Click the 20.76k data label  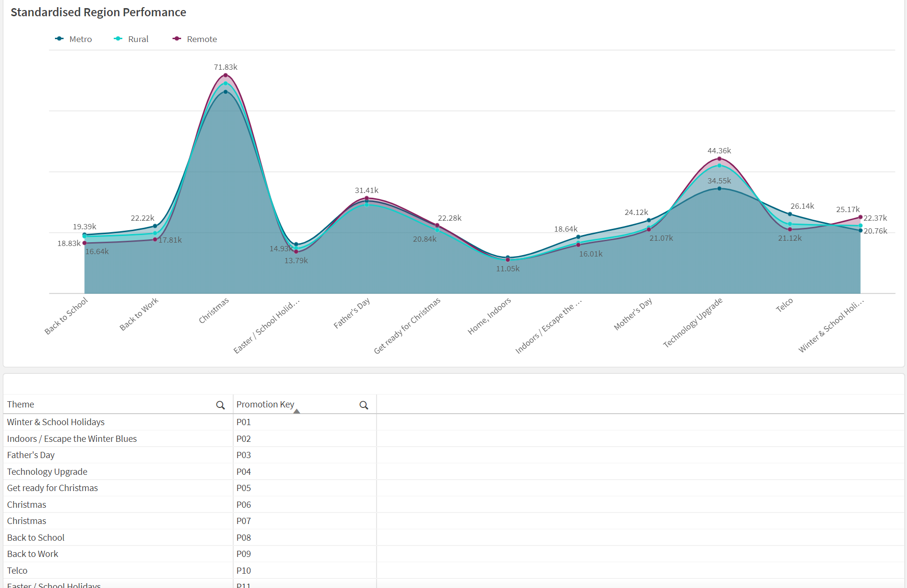875,231
